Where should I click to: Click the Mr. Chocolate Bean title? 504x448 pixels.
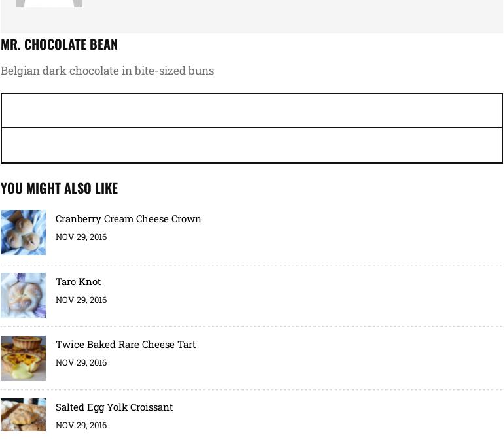click(59, 44)
